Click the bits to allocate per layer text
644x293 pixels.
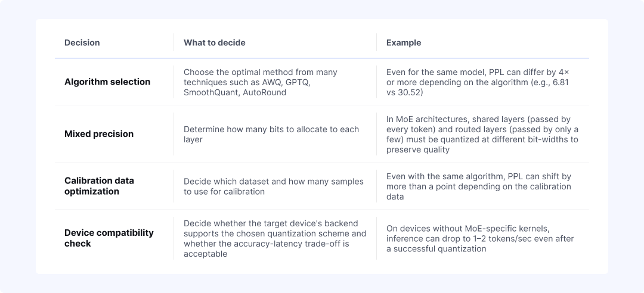tap(271, 134)
